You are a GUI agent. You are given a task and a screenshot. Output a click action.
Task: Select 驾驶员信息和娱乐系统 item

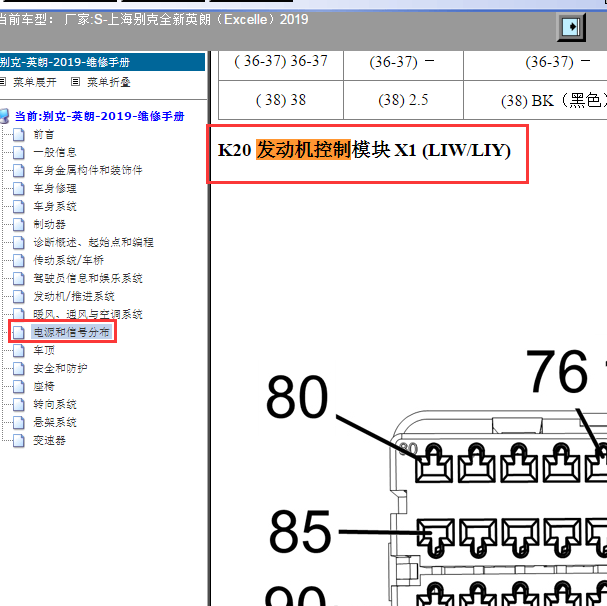tap(88, 278)
